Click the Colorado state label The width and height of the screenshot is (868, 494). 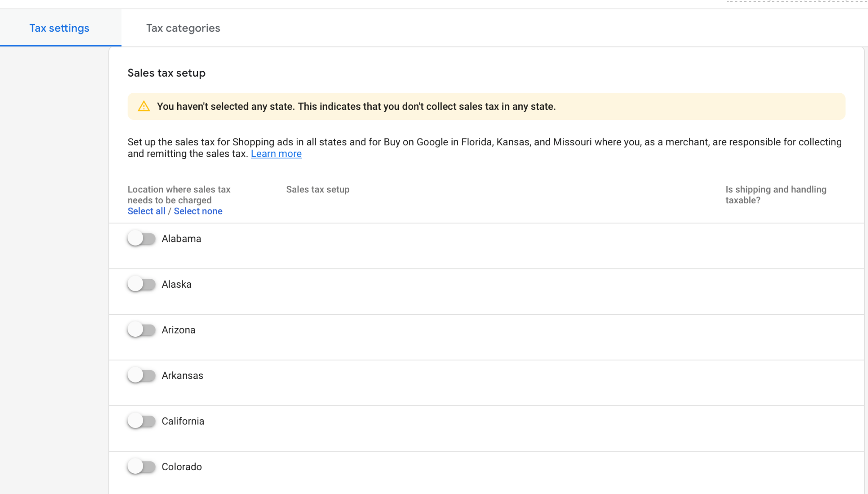coord(181,466)
